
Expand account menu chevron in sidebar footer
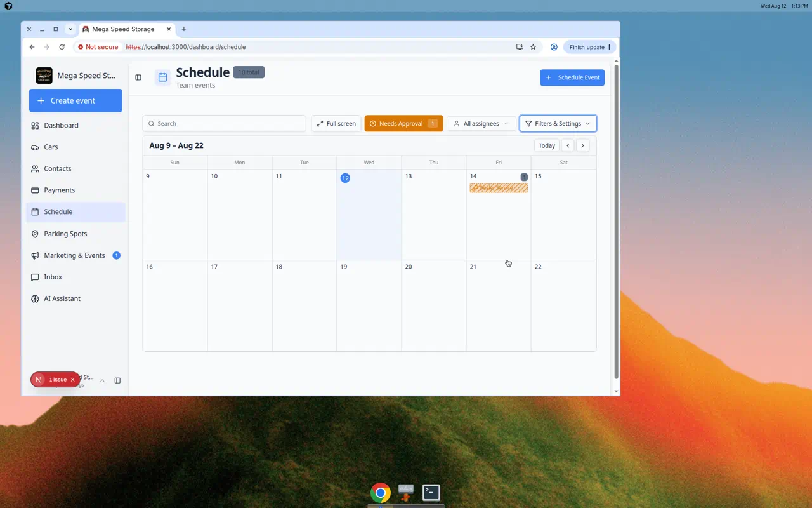pyautogui.click(x=102, y=380)
